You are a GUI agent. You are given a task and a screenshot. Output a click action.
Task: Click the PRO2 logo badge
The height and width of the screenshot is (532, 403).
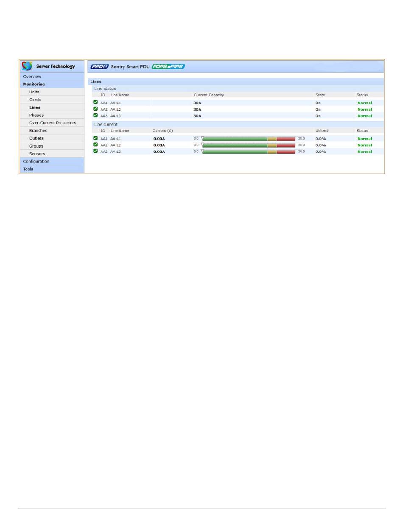tap(100, 67)
